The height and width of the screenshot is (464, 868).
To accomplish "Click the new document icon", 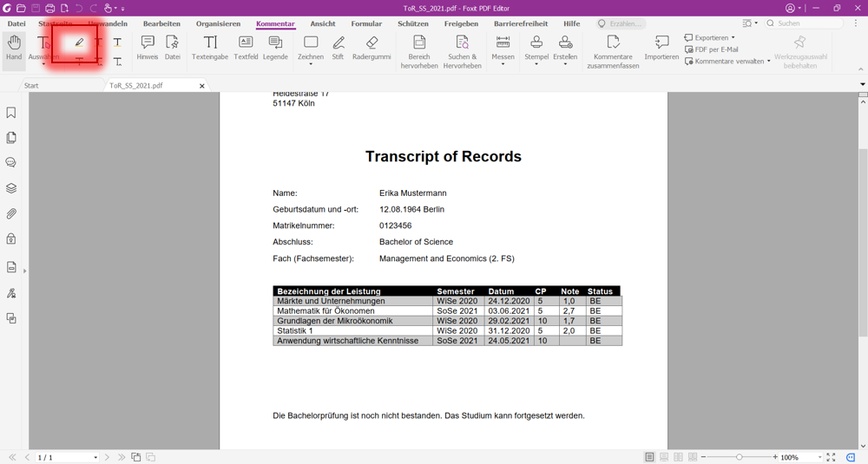I will point(64,9).
